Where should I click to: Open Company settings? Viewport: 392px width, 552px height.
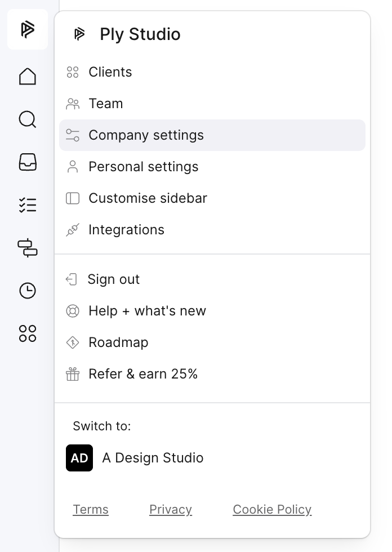click(212, 135)
